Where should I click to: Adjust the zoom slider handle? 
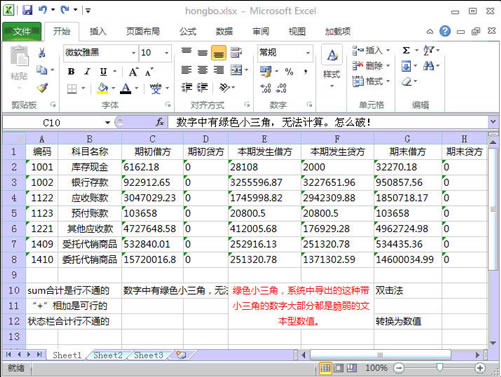coord(440,368)
